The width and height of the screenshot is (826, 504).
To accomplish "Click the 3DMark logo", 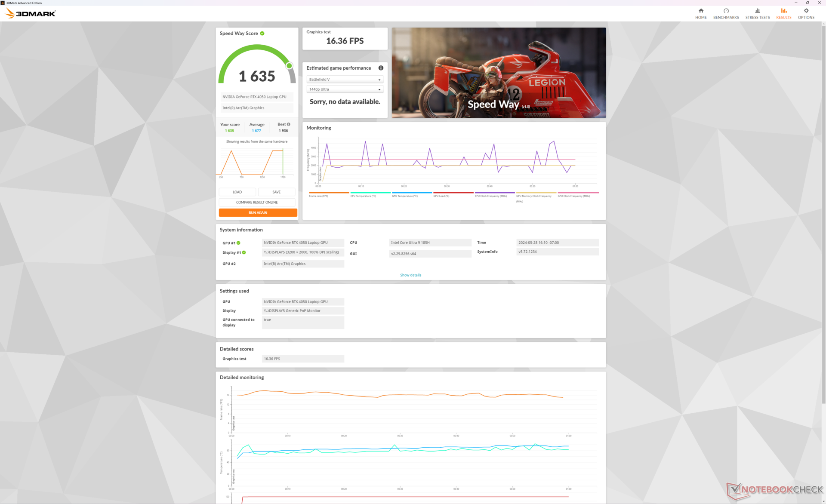I will [x=30, y=13].
